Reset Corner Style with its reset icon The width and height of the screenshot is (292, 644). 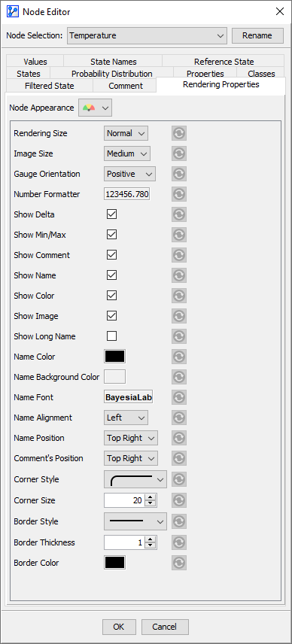(x=179, y=479)
